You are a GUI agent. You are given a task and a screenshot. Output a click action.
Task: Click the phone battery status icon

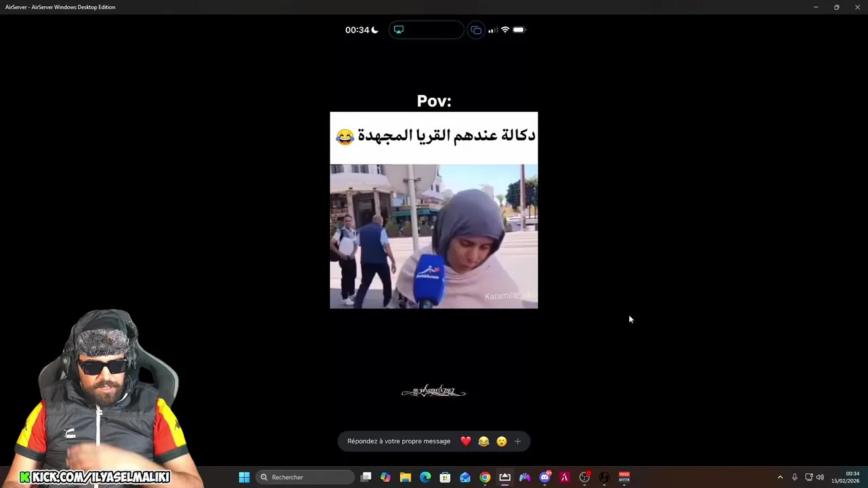519,30
